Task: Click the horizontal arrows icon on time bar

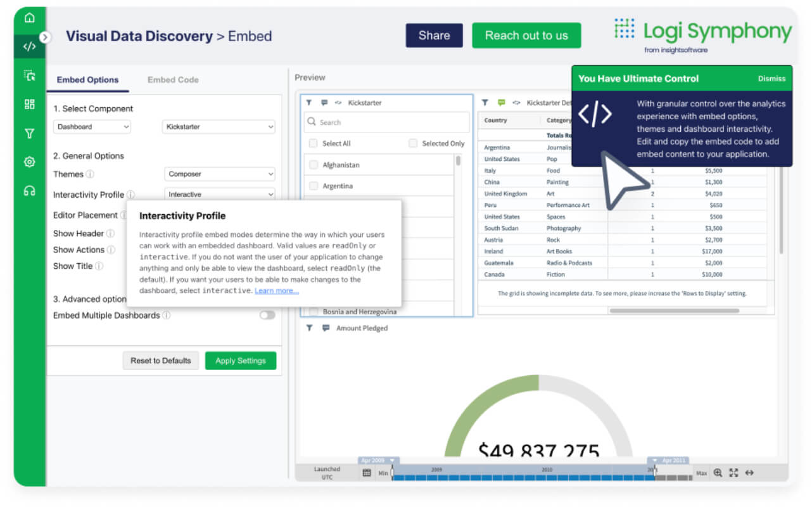Action: click(x=749, y=473)
